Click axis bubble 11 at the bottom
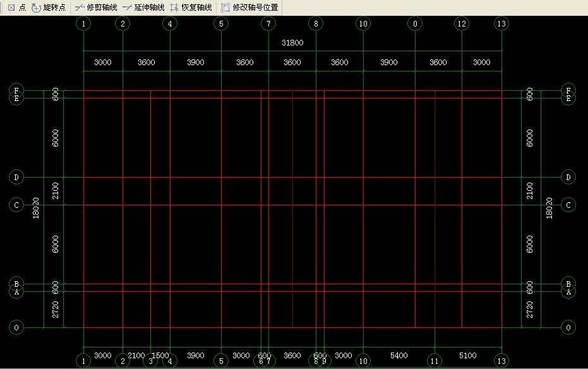The image size is (588, 369). [x=434, y=361]
